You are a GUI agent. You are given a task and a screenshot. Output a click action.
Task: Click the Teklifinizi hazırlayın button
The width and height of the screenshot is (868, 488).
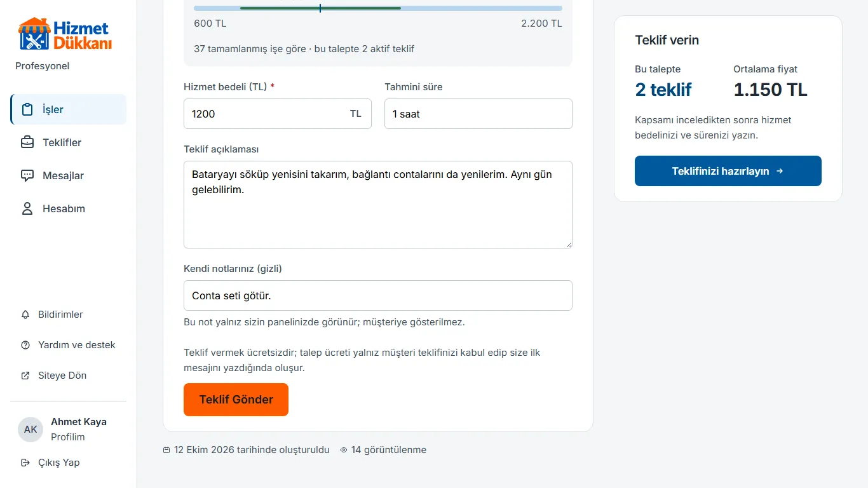[x=728, y=171]
